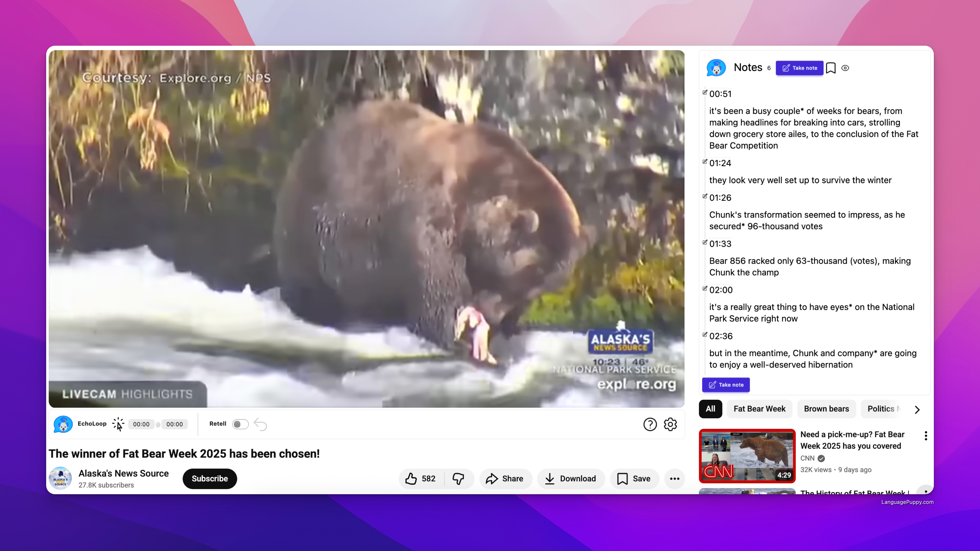Open the CNN Fat Bear Week thumbnail
Image resolution: width=980 pixels, height=551 pixels.
tap(747, 456)
